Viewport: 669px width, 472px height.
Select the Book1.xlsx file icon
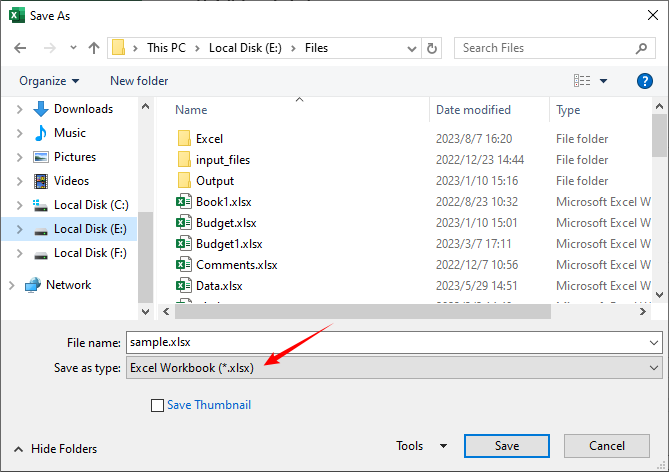(x=183, y=201)
